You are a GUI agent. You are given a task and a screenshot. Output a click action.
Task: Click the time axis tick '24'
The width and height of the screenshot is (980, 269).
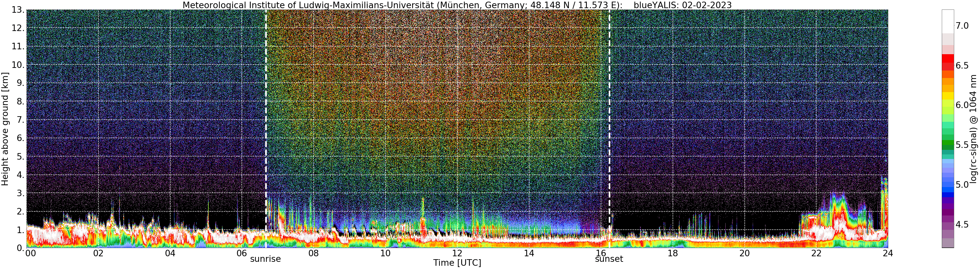click(x=888, y=253)
